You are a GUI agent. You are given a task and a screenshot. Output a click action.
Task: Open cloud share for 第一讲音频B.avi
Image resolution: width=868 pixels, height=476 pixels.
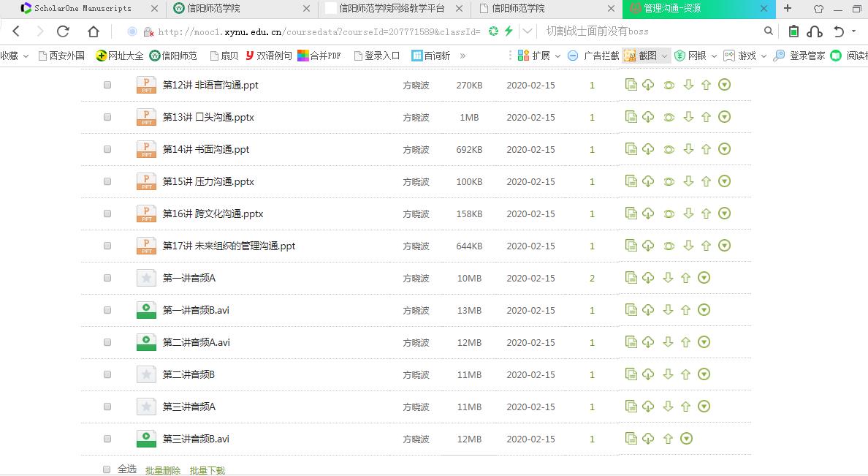pos(648,310)
